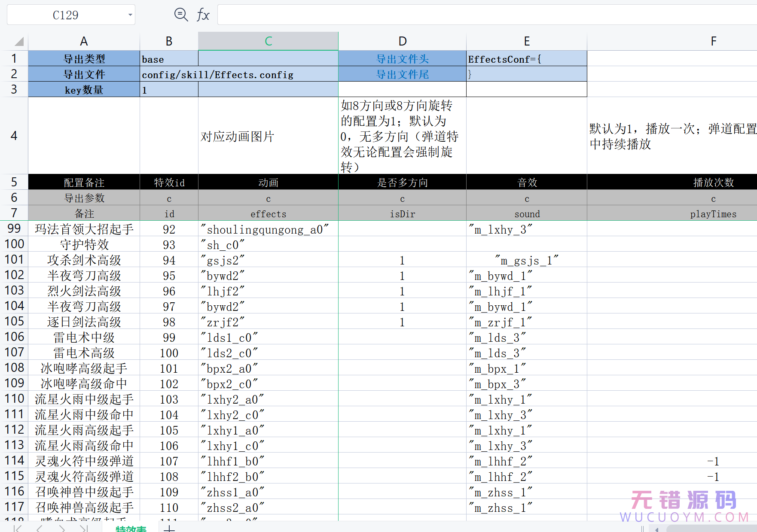Image resolution: width=757 pixels, height=532 pixels.
Task: Click the 导出文件头 cell
Action: pyautogui.click(x=402, y=59)
